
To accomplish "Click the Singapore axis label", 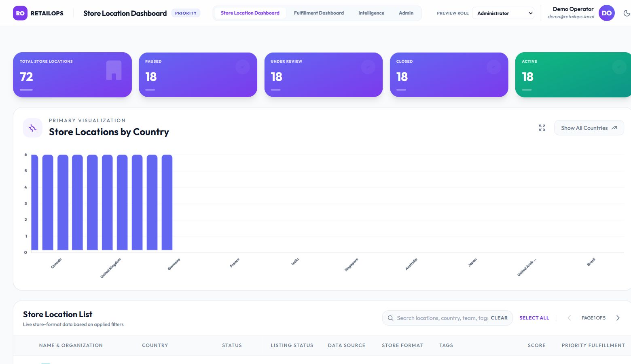I will 351,265.
